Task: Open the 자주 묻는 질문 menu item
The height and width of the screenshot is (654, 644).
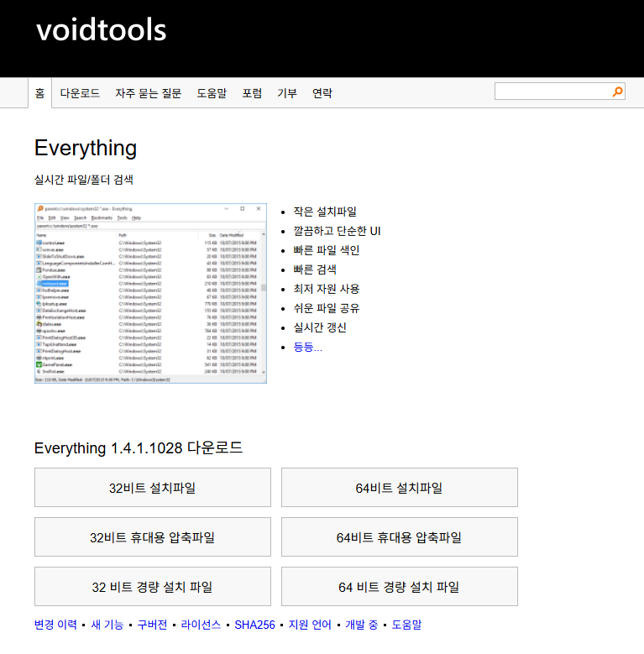Action: tap(148, 93)
